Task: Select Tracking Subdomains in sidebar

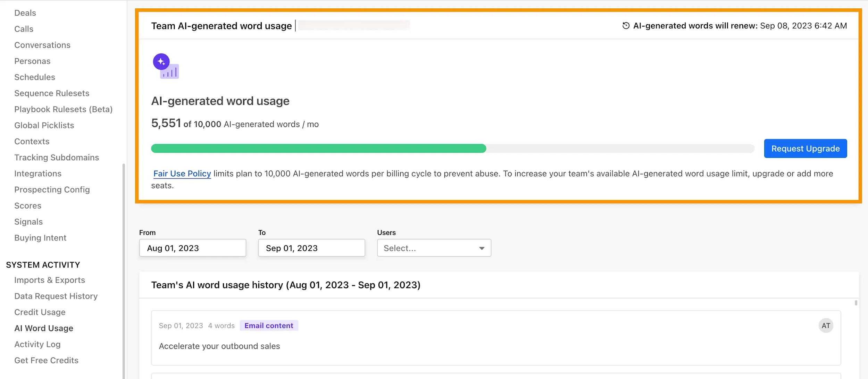Action: coord(57,158)
